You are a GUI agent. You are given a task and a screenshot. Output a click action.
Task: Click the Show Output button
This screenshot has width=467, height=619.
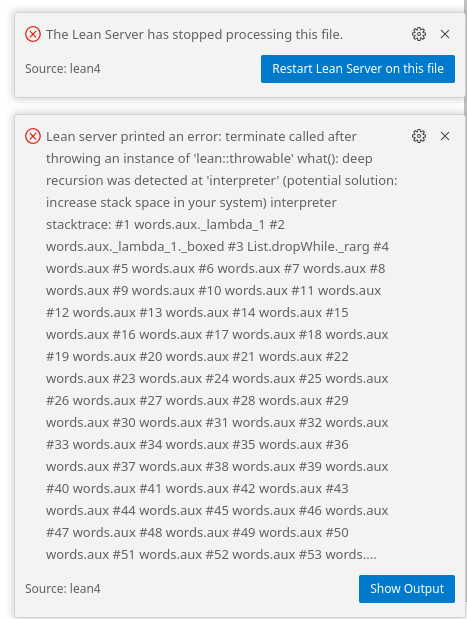(407, 589)
